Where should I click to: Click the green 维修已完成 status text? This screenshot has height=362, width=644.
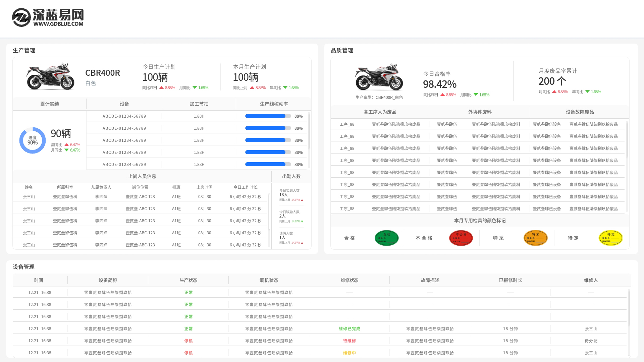point(349,328)
